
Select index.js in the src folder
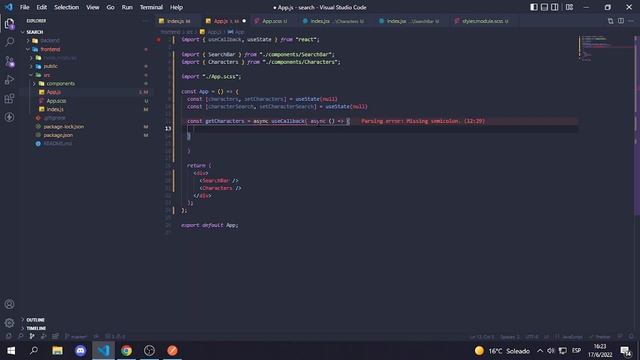(x=55, y=109)
